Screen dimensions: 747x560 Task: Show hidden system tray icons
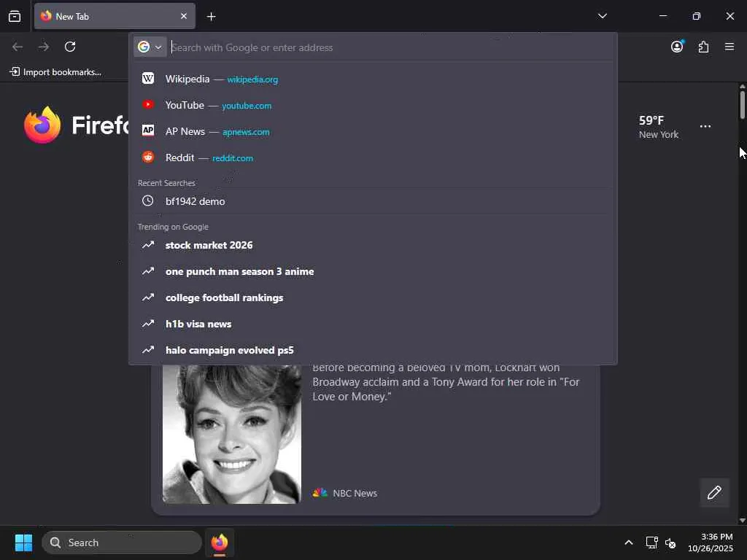pos(629,542)
